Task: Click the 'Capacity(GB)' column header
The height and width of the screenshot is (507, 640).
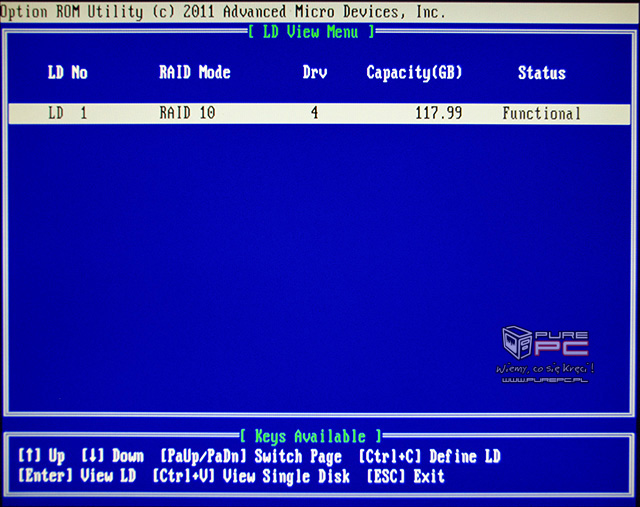Action: 414,73
